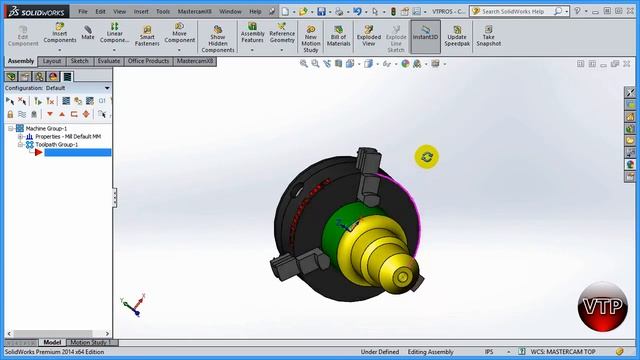This screenshot has height=360, width=640.
Task: Click move insert arrow up icon
Action: coord(62,114)
